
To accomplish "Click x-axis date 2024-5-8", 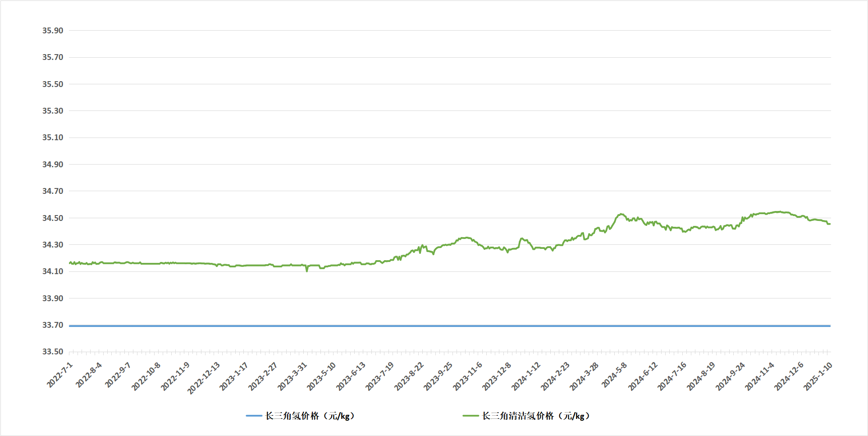I will click(614, 375).
